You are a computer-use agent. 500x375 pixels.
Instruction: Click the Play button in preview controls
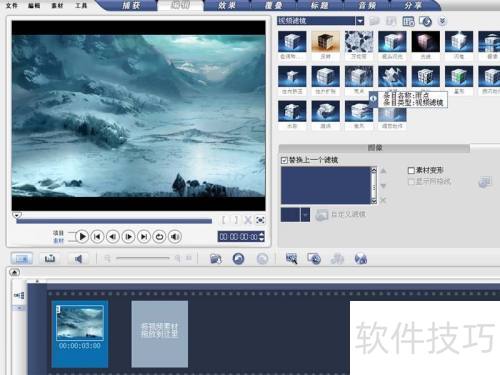[x=82, y=237]
